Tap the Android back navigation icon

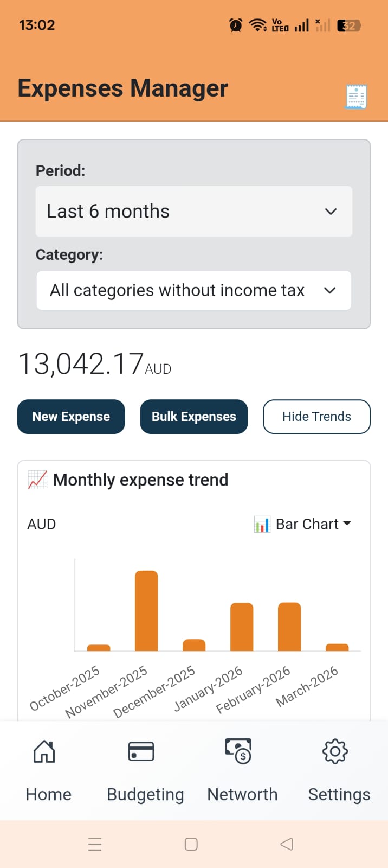(x=287, y=844)
